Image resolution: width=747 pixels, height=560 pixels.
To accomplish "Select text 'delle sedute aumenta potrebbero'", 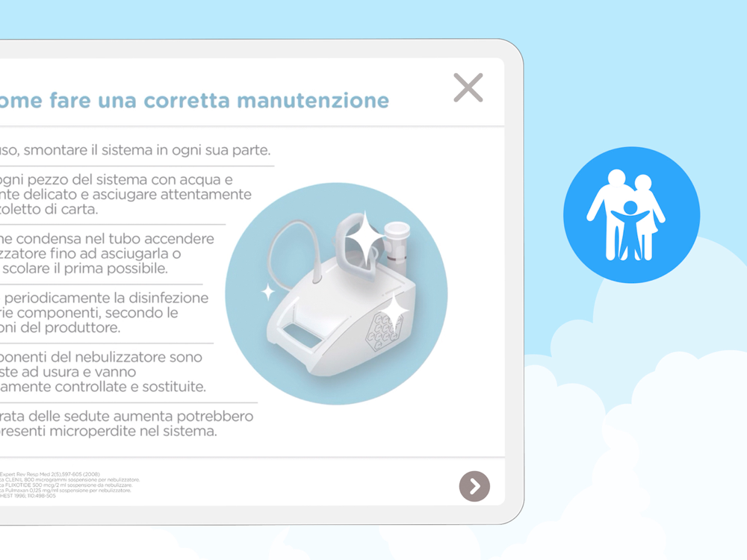I will (140, 416).
